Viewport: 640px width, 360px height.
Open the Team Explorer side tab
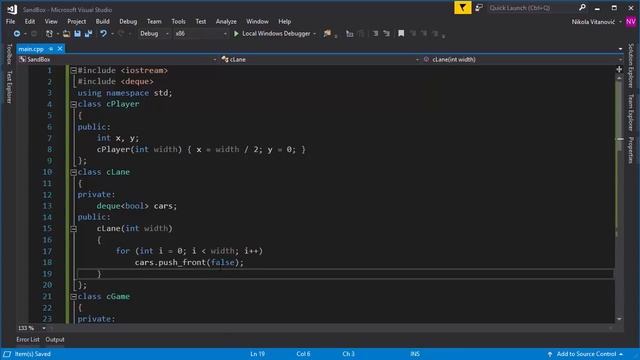tap(631, 113)
